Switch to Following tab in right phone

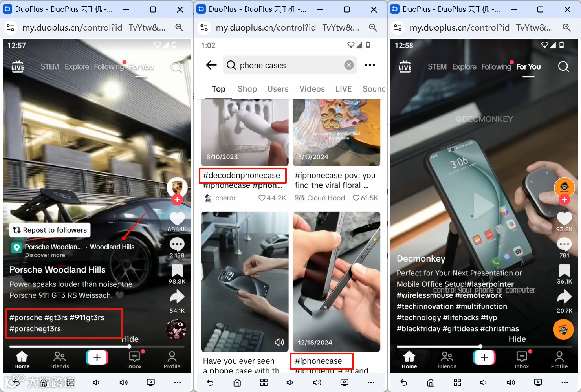(x=496, y=67)
